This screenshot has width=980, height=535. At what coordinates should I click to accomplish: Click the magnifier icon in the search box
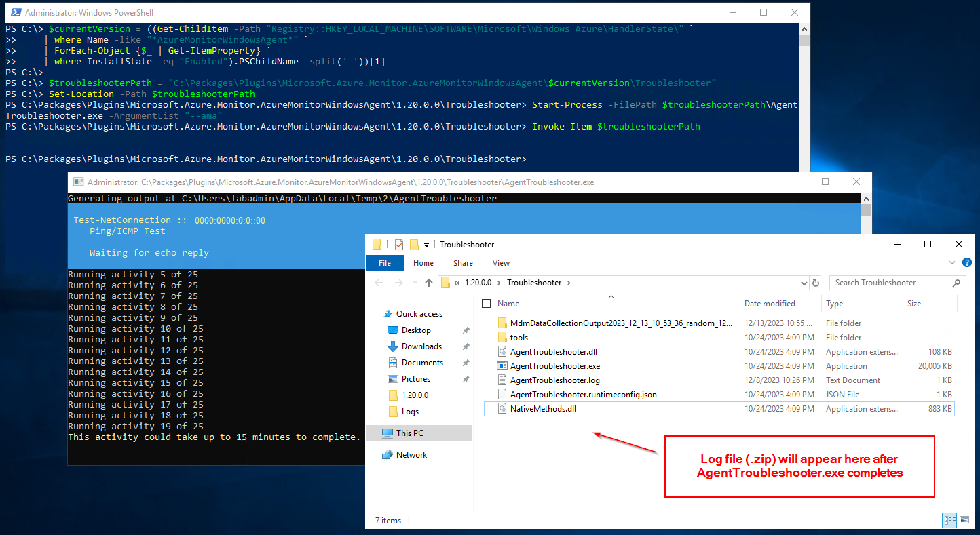pos(957,283)
